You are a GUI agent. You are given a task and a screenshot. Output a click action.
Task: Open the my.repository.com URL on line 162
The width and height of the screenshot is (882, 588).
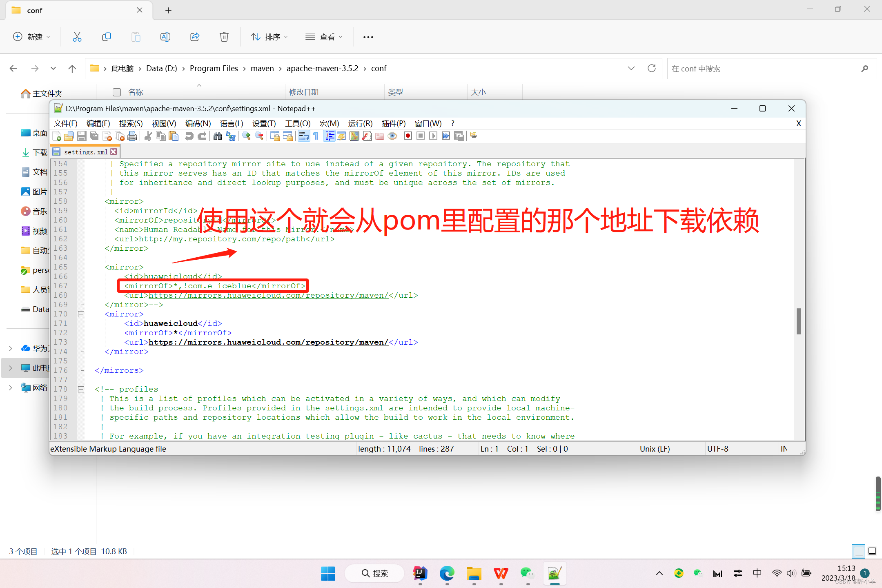222,239
